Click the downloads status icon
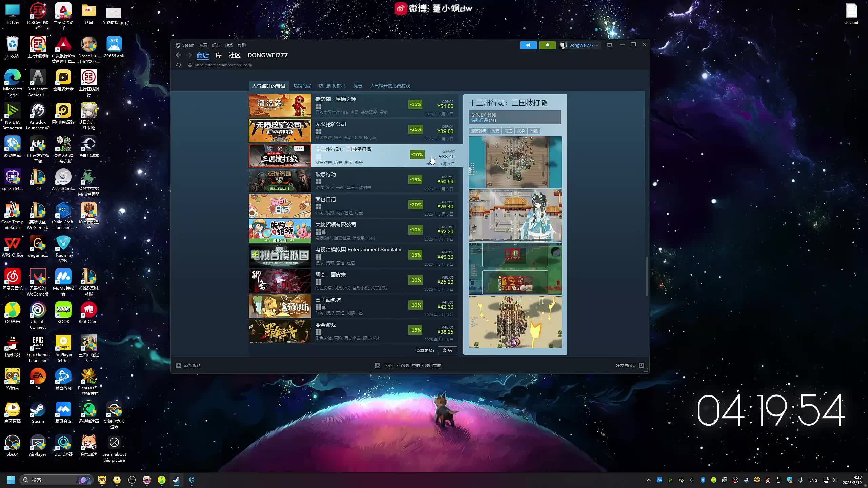Viewport: 868px width, 488px height. pyautogui.click(x=377, y=365)
